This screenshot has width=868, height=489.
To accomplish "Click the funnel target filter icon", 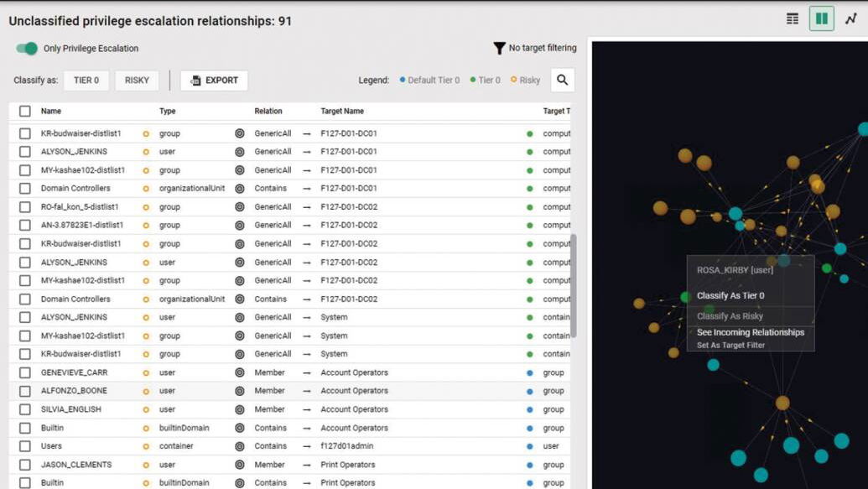I will (x=499, y=49).
